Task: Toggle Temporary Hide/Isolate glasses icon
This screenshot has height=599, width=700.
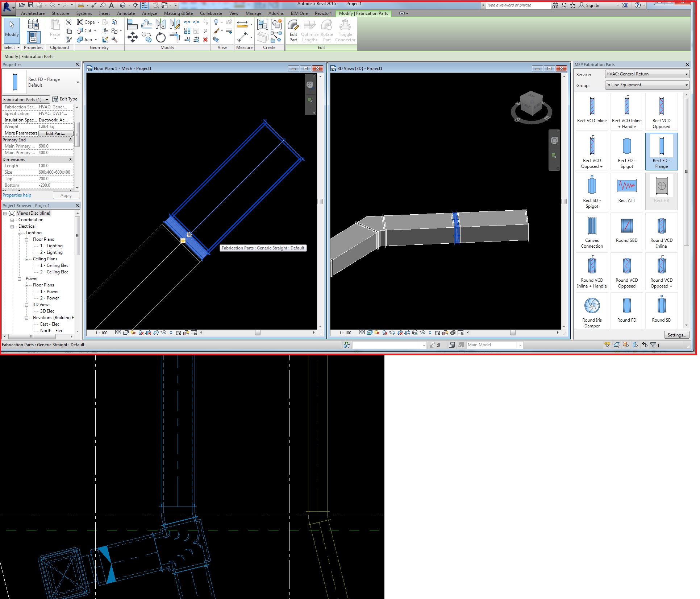Action: point(163,333)
